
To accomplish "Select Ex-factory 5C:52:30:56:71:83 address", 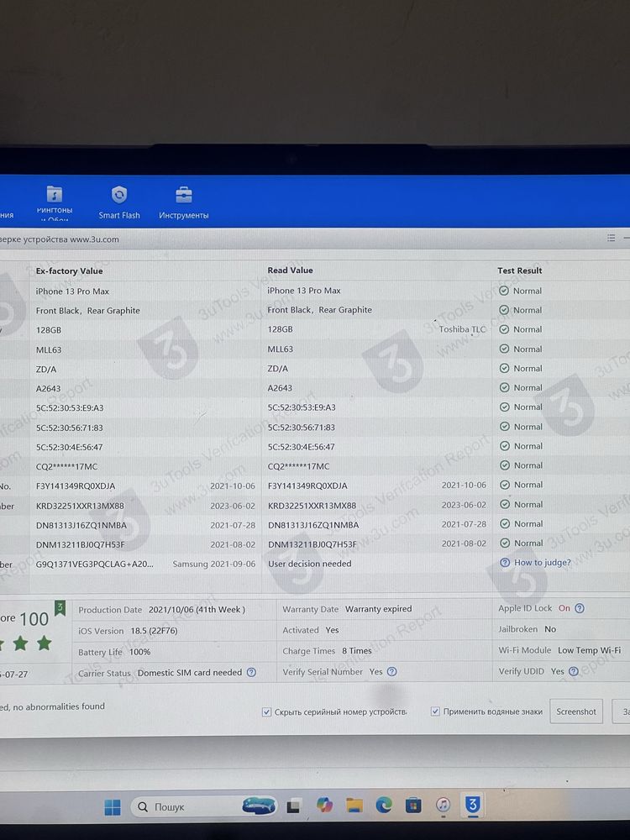I will coord(69,428).
